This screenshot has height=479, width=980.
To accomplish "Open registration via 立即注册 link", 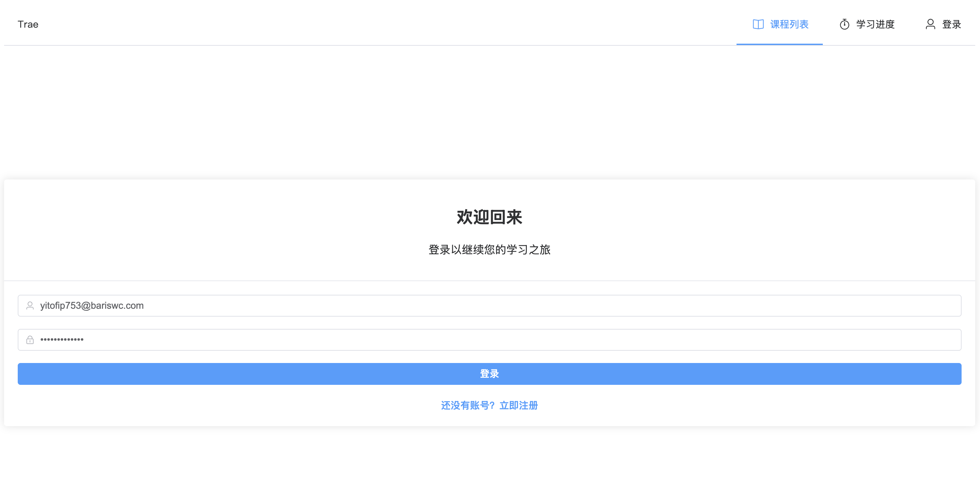I will 518,406.
